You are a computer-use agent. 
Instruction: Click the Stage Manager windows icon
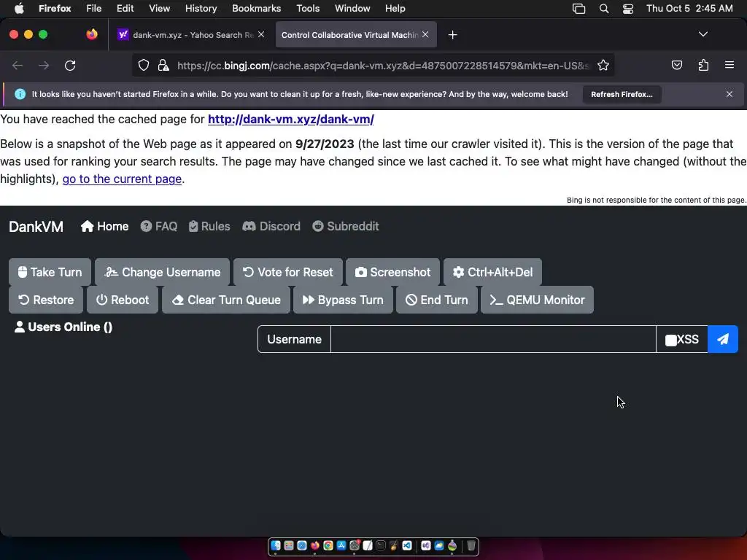coord(578,9)
